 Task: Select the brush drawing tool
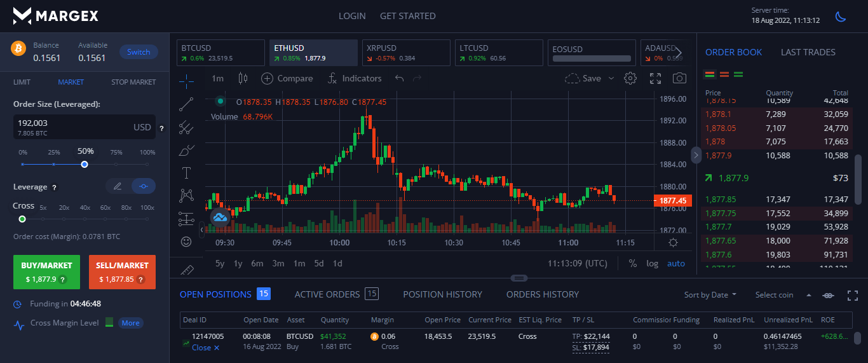click(186, 150)
